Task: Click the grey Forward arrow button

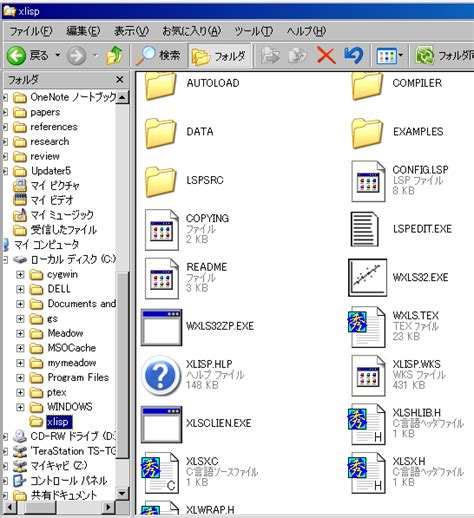Action: coord(76,55)
